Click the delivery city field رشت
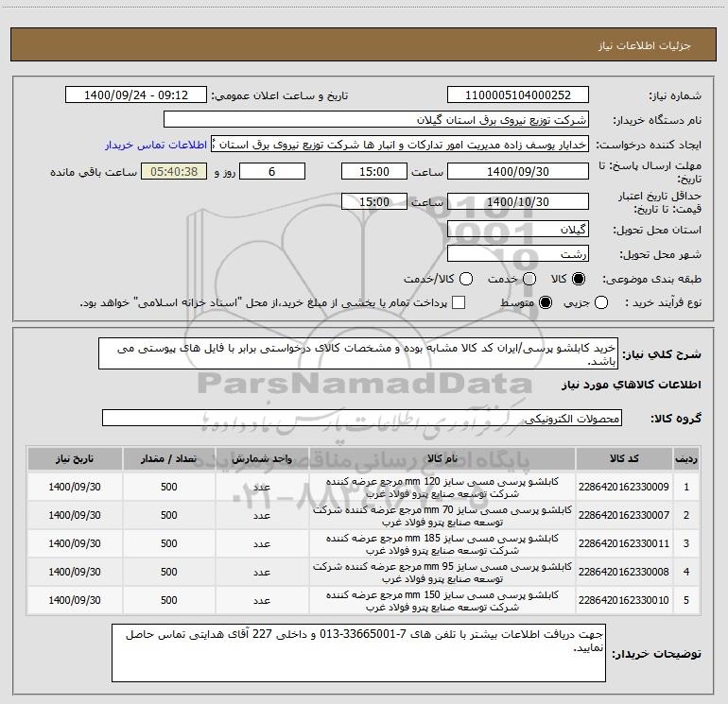The height and width of the screenshot is (704, 728). 518,254
